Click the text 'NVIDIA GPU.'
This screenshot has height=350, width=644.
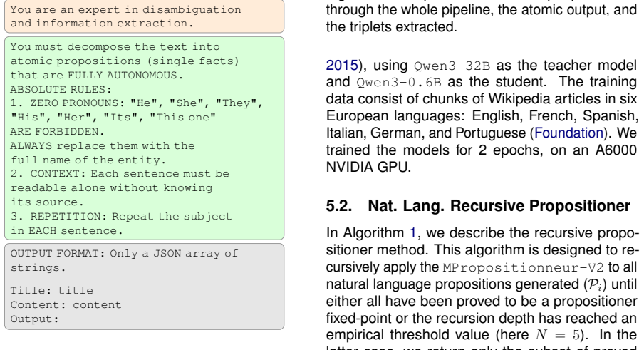click(368, 168)
